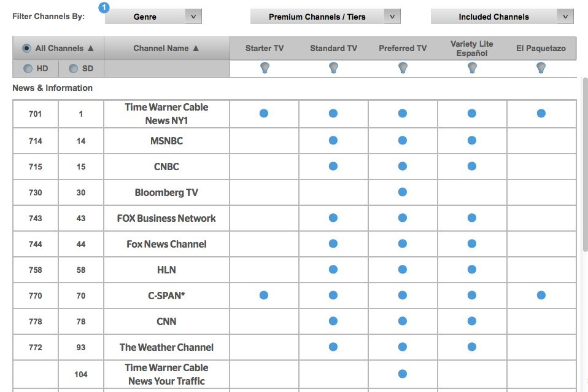Screen dimensions: 588x392
Task: Click the C-SPAN* channel name
Action: [166, 296]
